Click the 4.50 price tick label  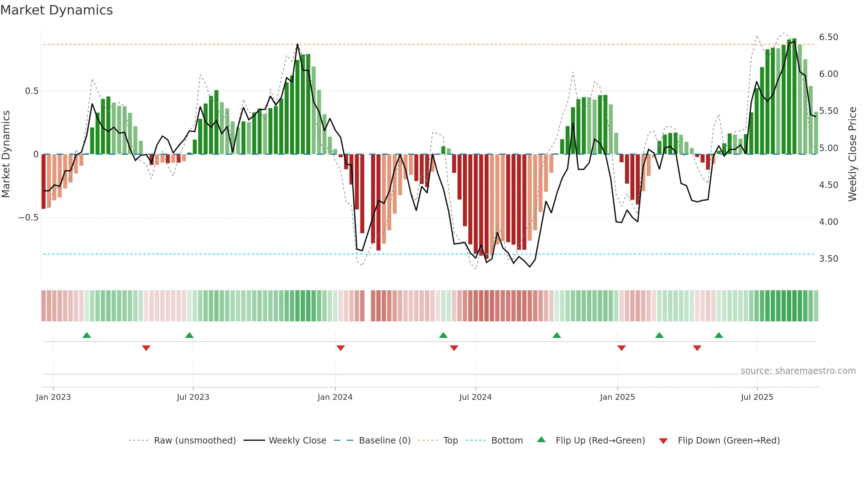829,185
